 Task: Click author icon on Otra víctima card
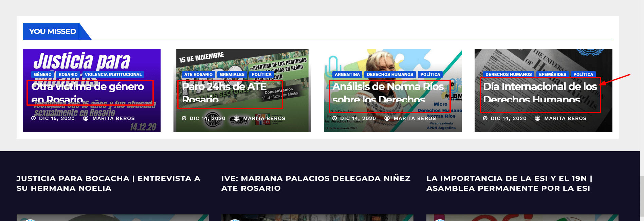click(86, 118)
